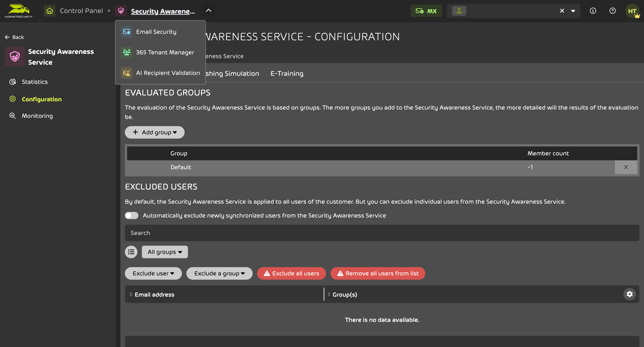Image resolution: width=644 pixels, height=347 pixels.
Task: Clear the scope selector with the X
Action: pyautogui.click(x=562, y=11)
